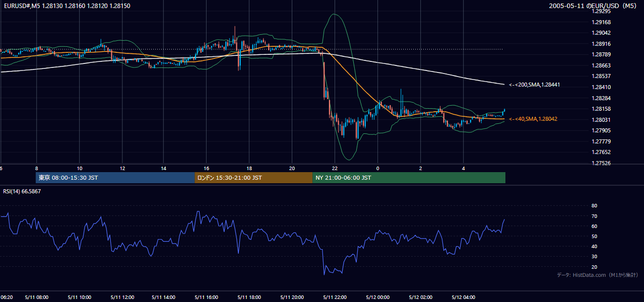Click the 1.28031 price axis label
This screenshot has height=302, width=644.
[x=601, y=120]
